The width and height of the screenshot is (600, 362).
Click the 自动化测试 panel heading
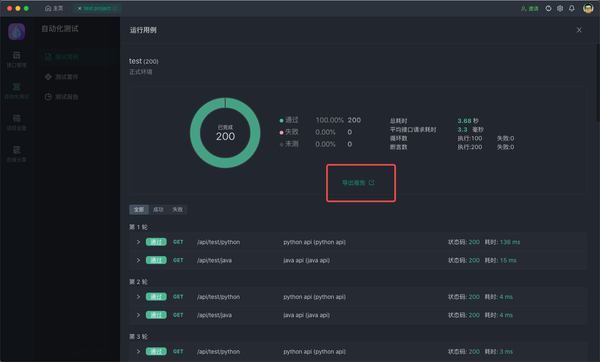point(60,28)
